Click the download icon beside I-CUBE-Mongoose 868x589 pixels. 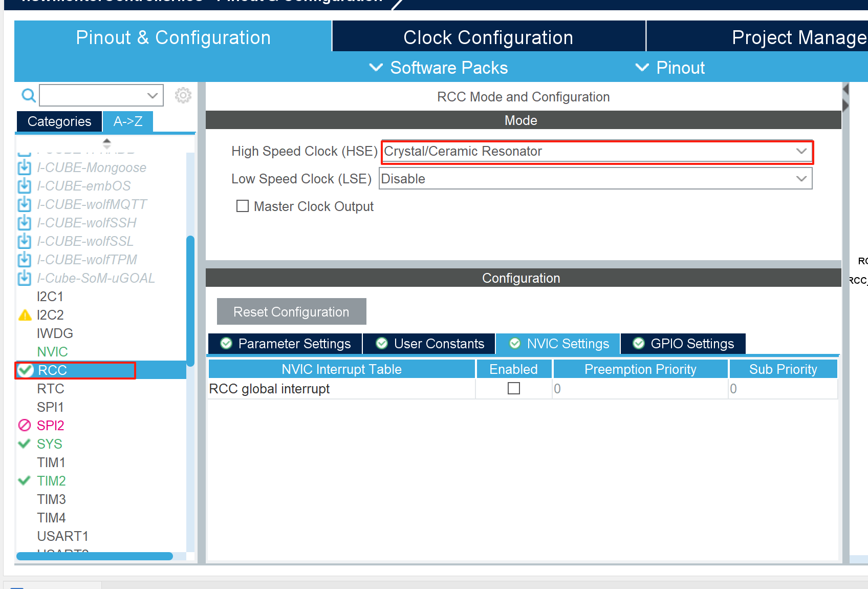pyautogui.click(x=24, y=167)
